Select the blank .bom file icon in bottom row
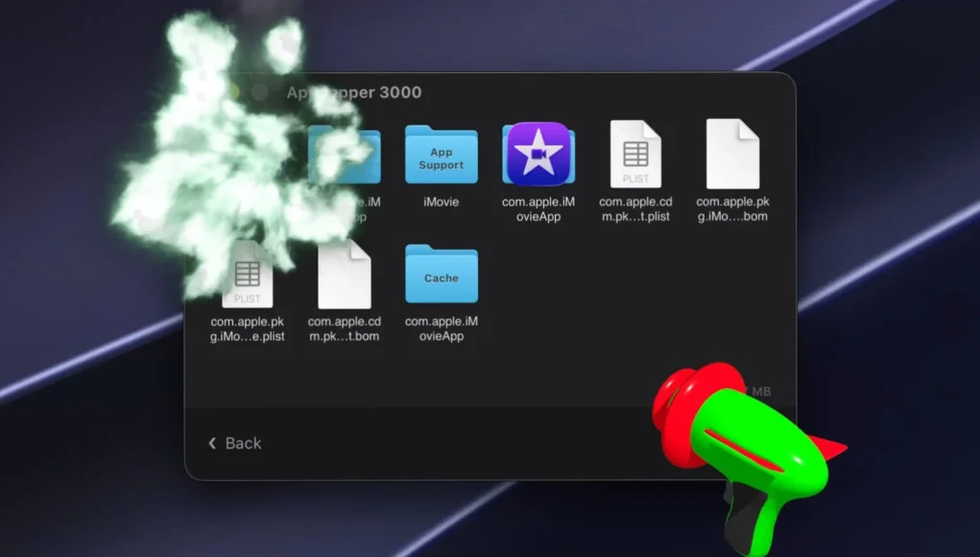This screenshot has height=557, width=980. coord(345,274)
